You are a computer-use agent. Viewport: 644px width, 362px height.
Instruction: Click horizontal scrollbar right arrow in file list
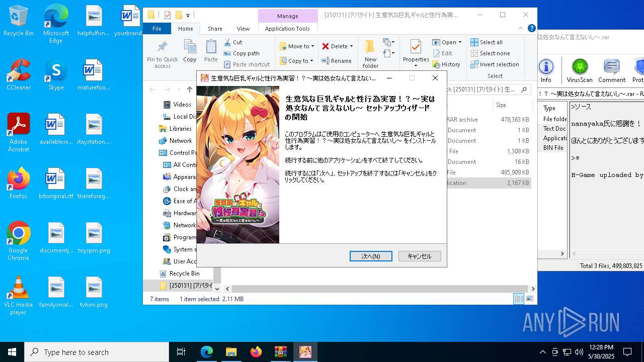point(533,289)
